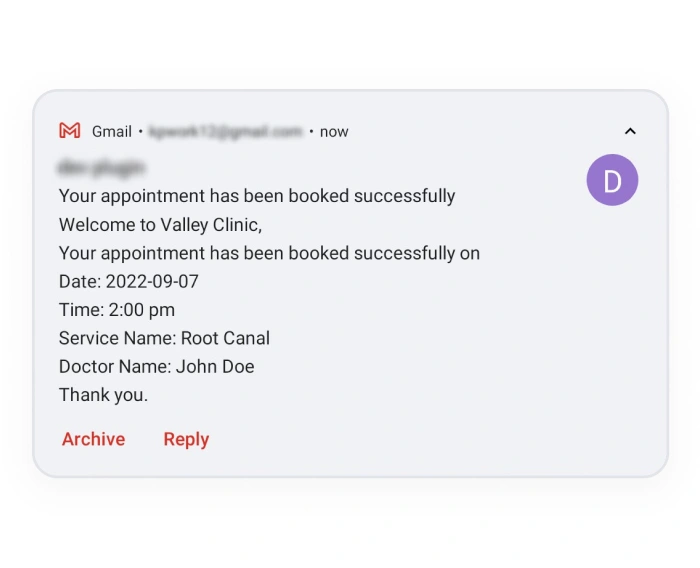Collapse the notification with the chevron arrow
700x568 pixels.
click(x=630, y=131)
